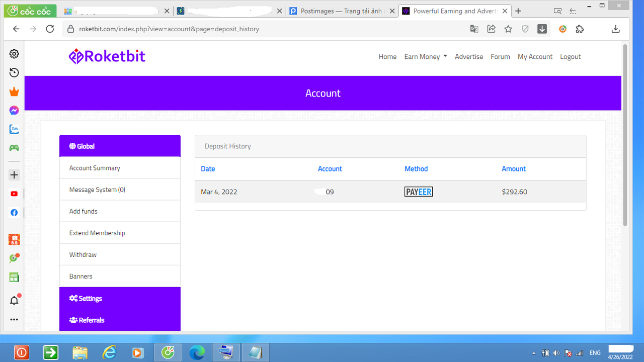Click the download media arrow icon
The width and height of the screenshot is (644, 362).
click(542, 29)
